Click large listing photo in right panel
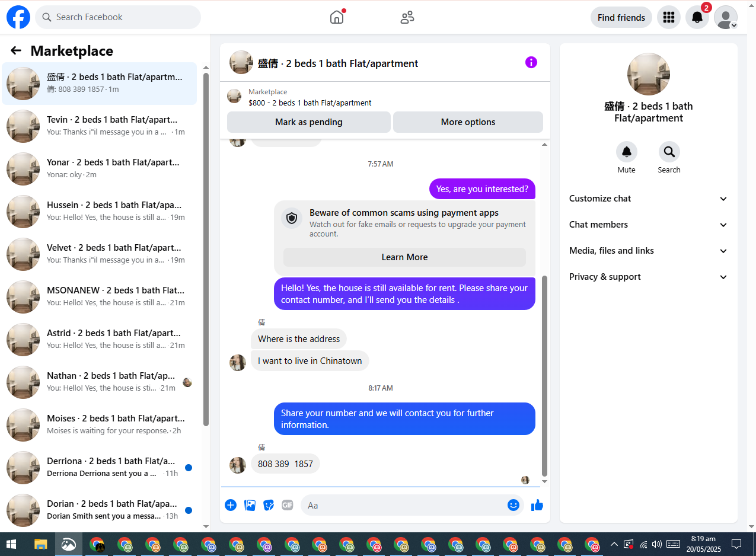 click(649, 74)
